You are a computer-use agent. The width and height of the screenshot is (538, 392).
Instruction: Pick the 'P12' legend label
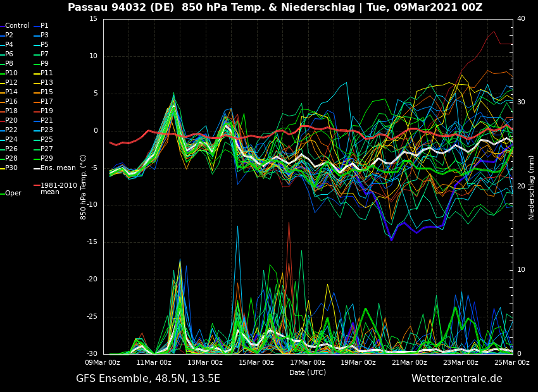[11, 83]
